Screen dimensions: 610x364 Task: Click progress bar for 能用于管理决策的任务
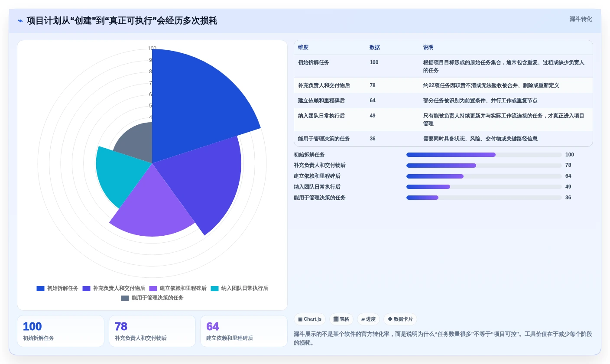(x=484, y=198)
